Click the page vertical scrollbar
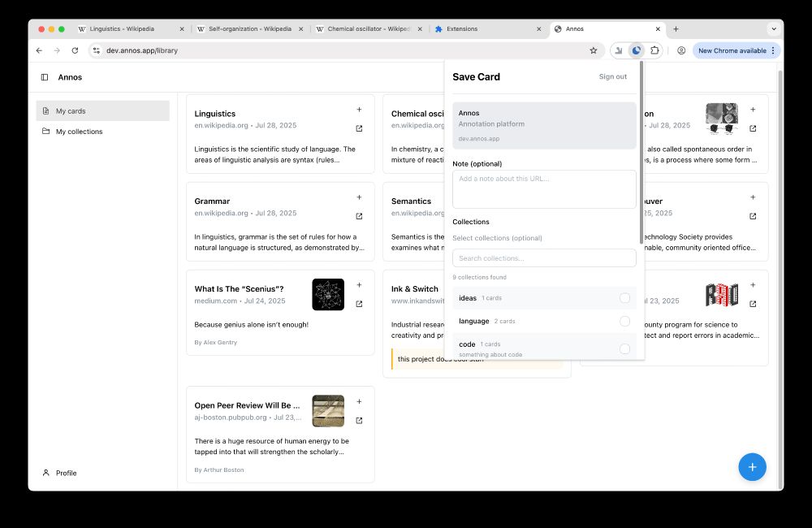This screenshot has width=812, height=528. click(x=780, y=279)
